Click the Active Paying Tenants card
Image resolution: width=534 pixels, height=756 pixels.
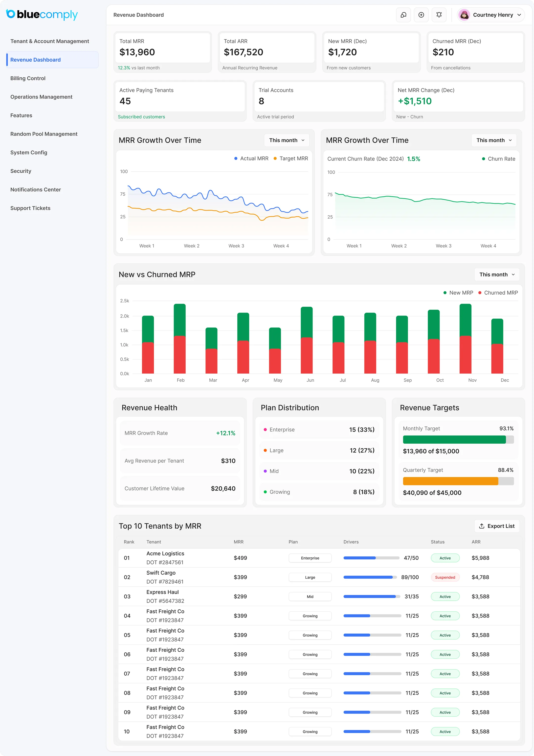click(180, 101)
